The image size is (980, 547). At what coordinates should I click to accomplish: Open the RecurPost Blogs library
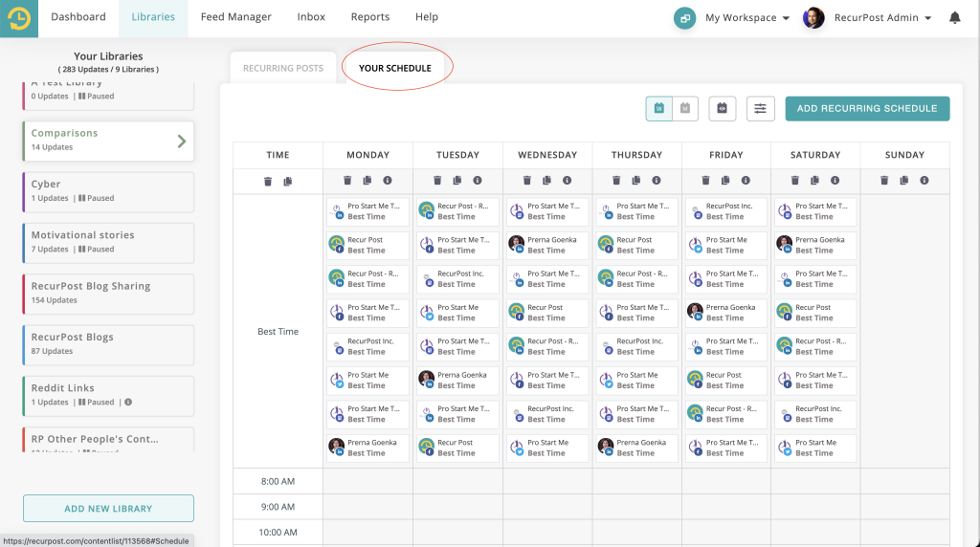[x=108, y=344]
